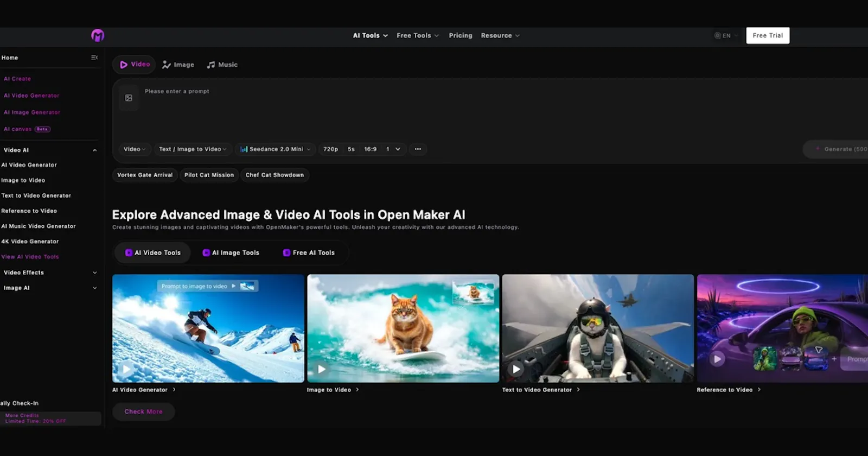Screen dimensions: 868x456
Task: Collapse the Video AI sidebar section
Action: coord(94,150)
